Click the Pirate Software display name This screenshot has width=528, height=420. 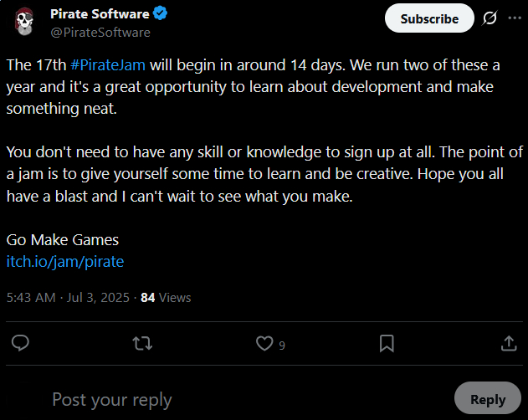click(x=100, y=14)
